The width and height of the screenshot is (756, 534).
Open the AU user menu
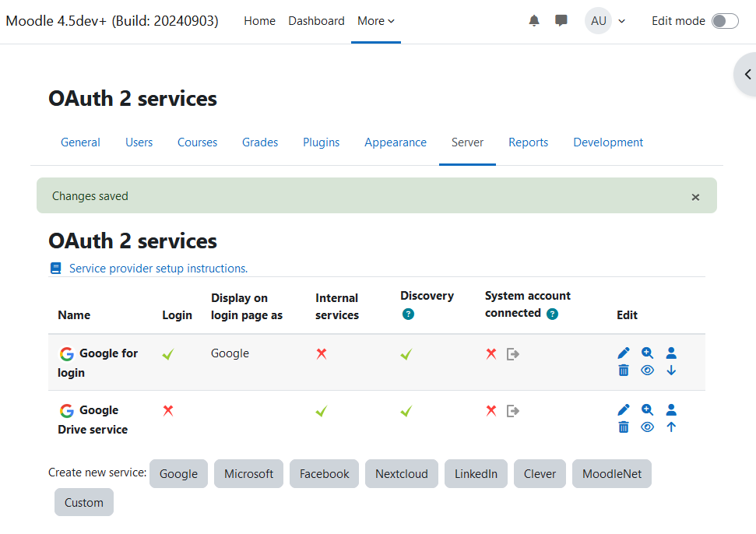(606, 21)
